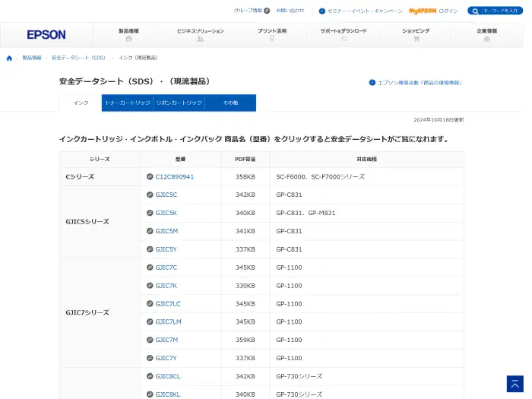Screen dimensions: 532x399
Task: Switch to the その他 tab
Action: (231, 103)
